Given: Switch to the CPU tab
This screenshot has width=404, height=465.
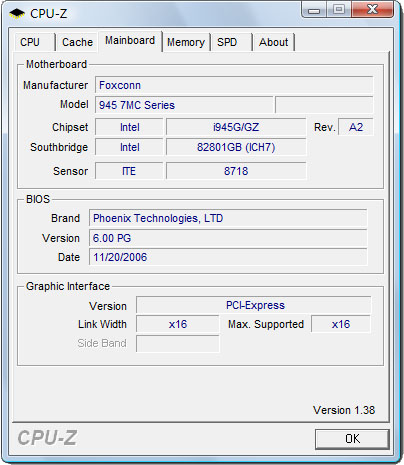Looking at the screenshot, I should click(34, 42).
